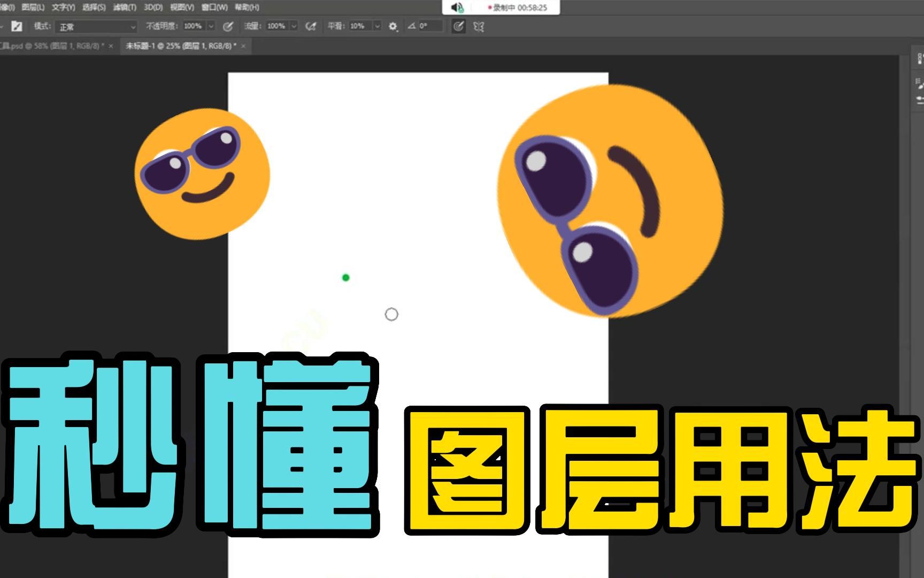Click the recorder speaker volume icon
Image resolution: width=924 pixels, height=578 pixels.
[x=457, y=7]
